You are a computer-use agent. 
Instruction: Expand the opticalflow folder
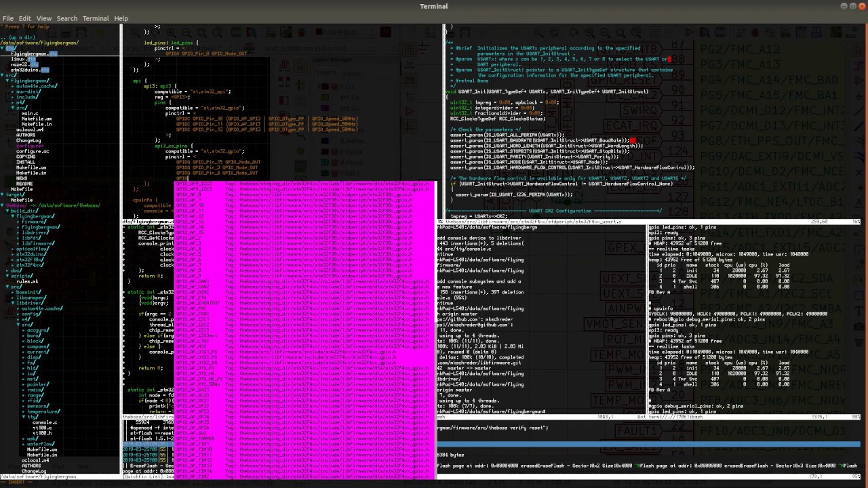[31, 249]
